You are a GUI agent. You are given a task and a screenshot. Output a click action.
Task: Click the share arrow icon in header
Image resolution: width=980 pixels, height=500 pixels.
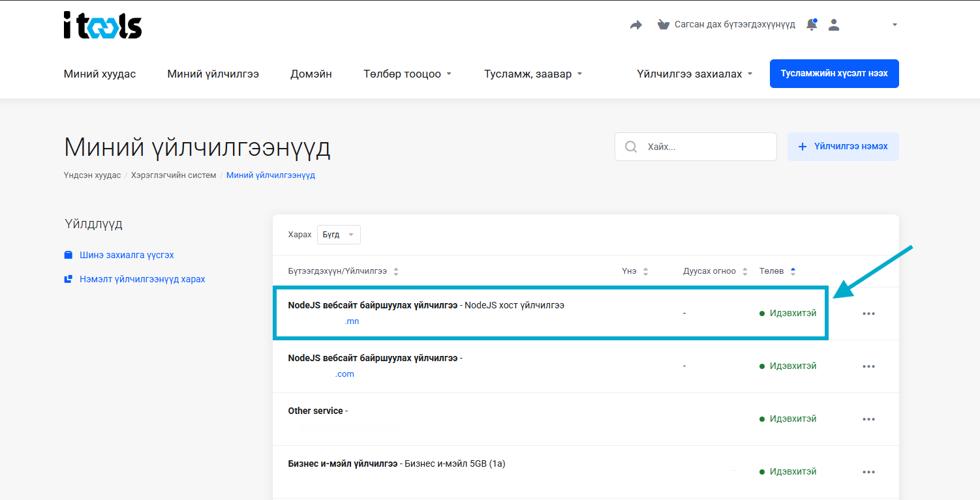(636, 25)
